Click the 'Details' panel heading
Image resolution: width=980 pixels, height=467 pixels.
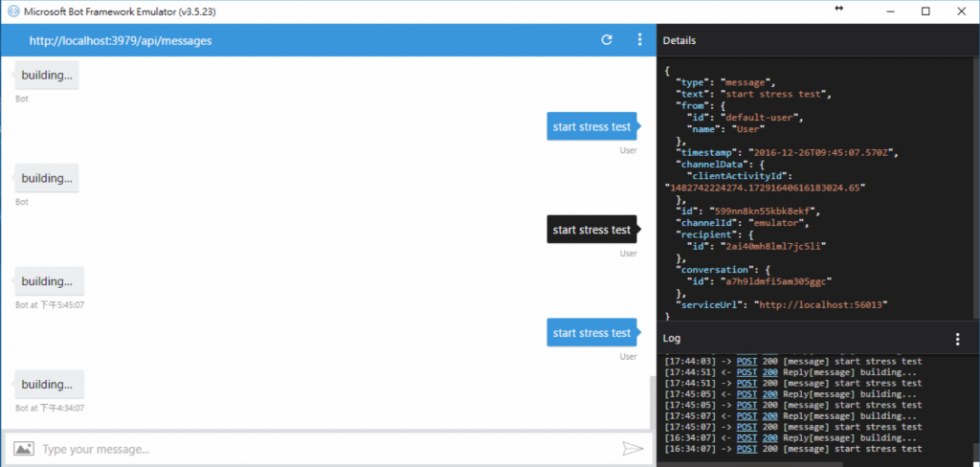pyautogui.click(x=679, y=40)
